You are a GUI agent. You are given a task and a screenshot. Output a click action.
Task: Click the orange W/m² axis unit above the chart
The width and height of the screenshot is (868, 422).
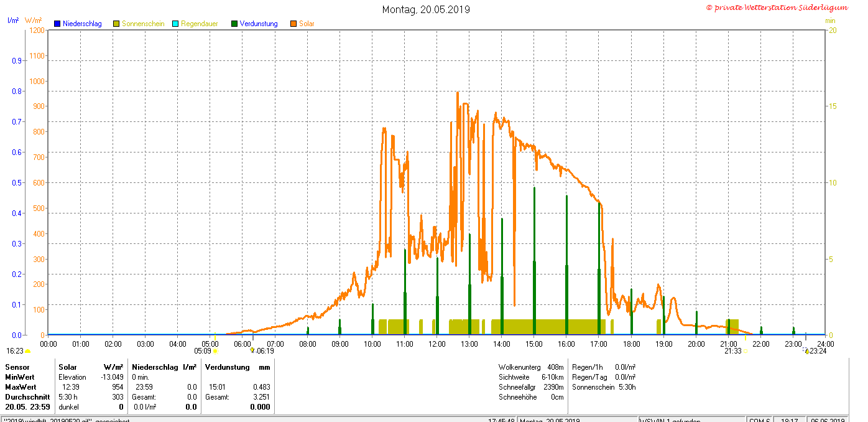coord(34,21)
